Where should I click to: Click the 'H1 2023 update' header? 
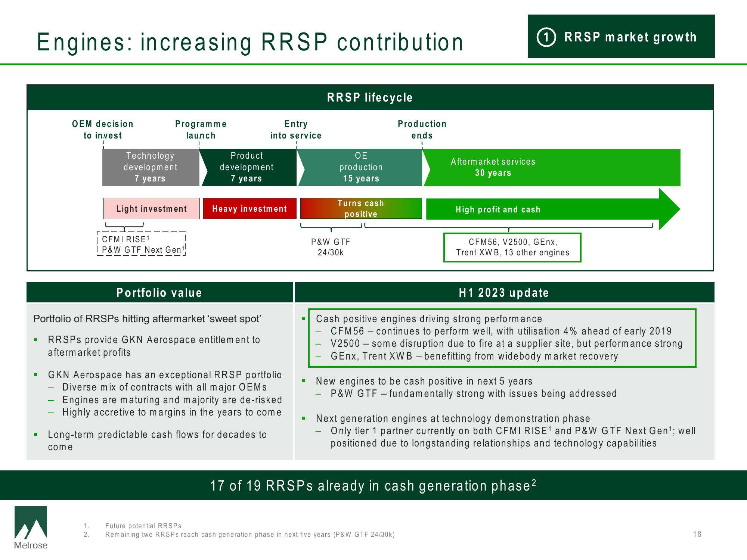504,292
